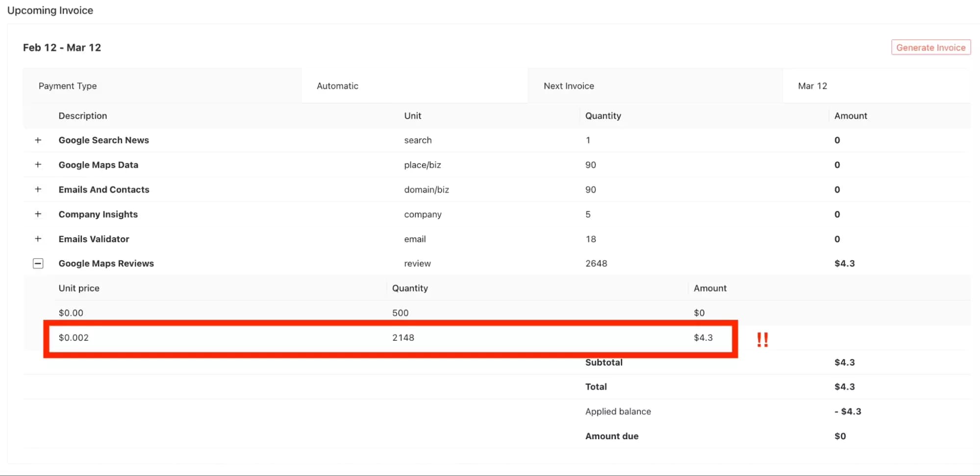Screen dimensions: 980x476
Task: Expand the Emails Validator details
Action: click(38, 239)
